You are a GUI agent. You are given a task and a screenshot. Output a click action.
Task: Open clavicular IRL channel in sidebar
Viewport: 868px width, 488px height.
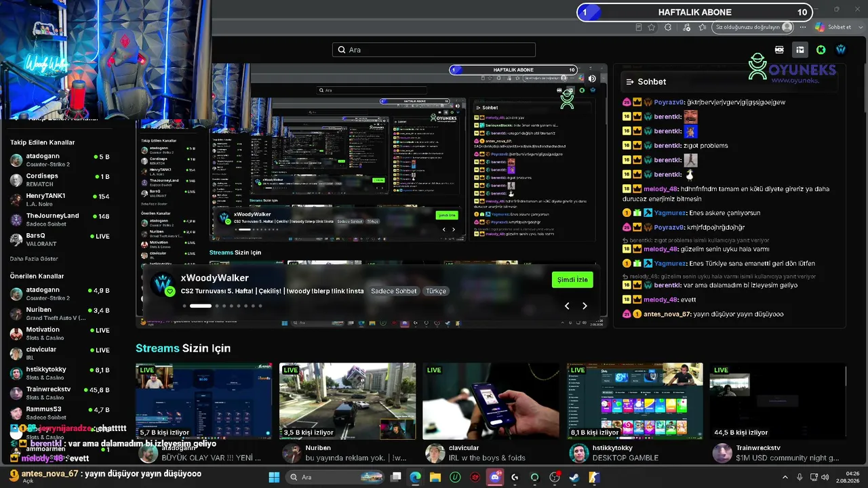60,352
